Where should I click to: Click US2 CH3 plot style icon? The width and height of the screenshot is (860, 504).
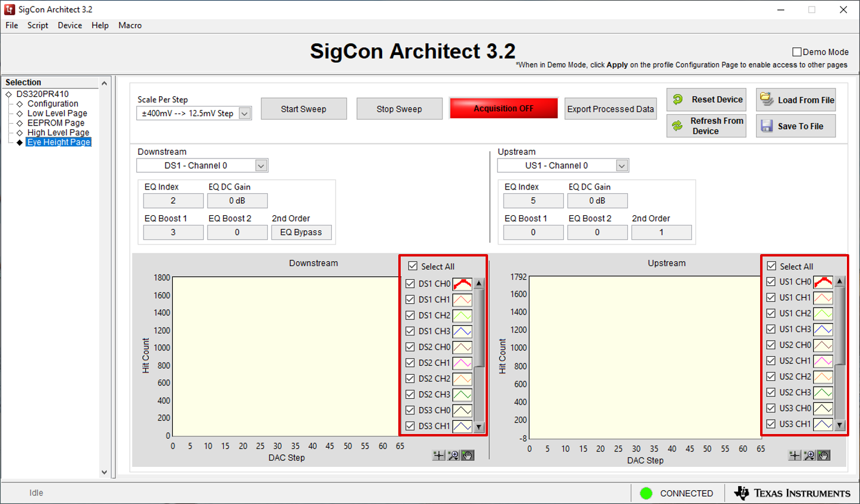click(x=824, y=393)
